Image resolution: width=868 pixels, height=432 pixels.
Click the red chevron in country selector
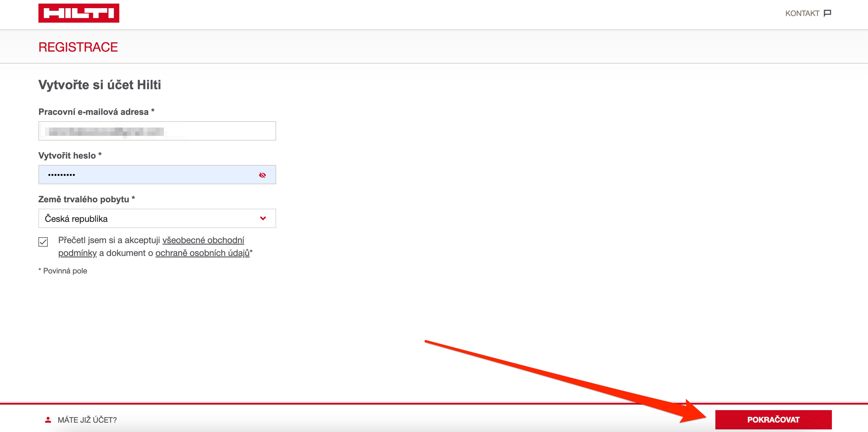[263, 219]
